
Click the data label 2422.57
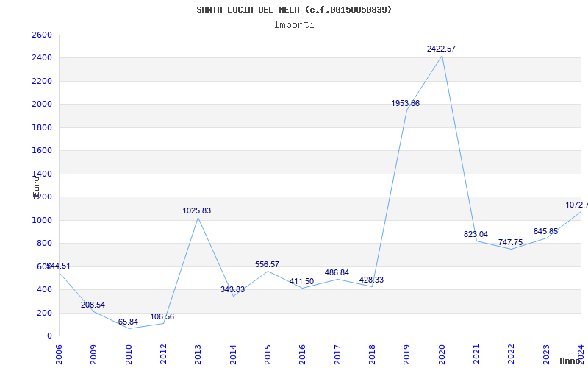coord(442,49)
